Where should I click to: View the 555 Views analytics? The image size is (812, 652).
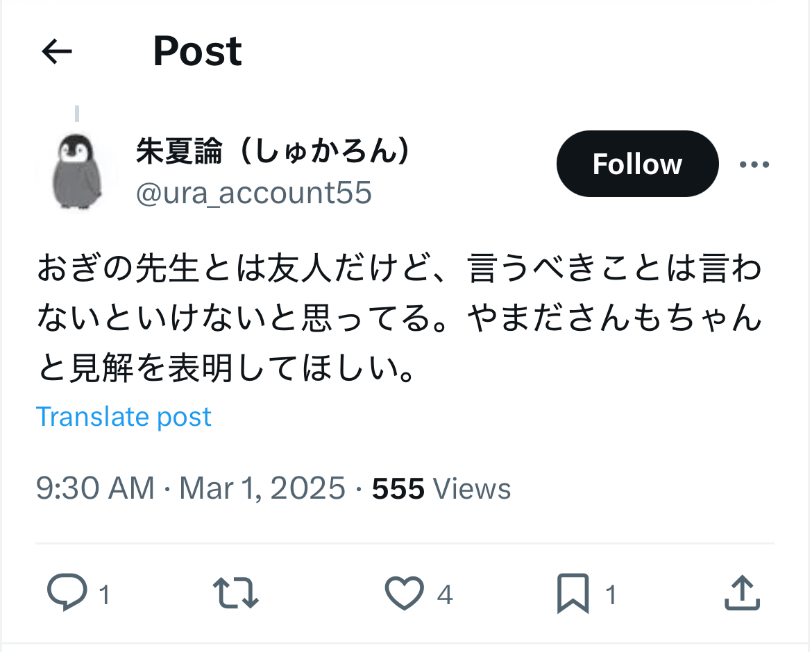[x=441, y=488]
